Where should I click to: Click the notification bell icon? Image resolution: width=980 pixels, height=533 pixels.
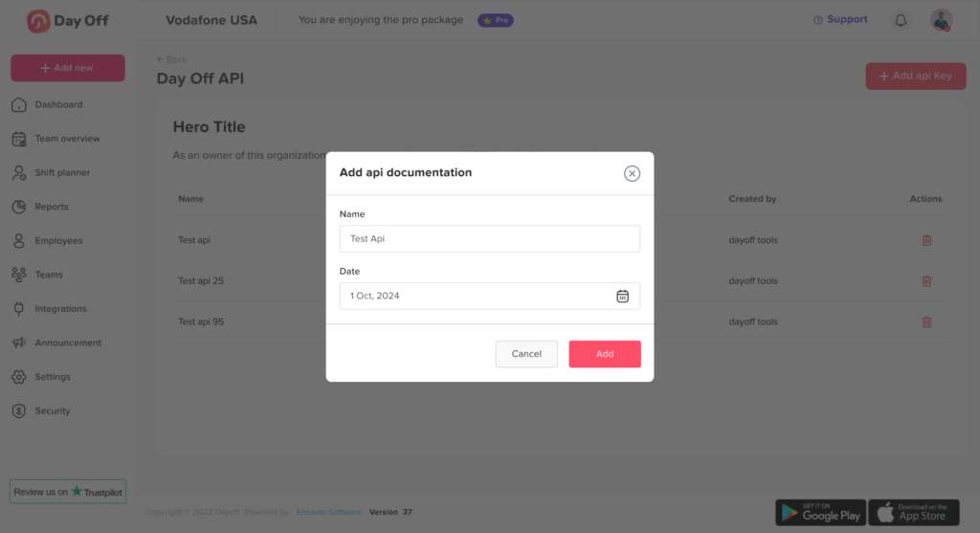click(x=901, y=20)
